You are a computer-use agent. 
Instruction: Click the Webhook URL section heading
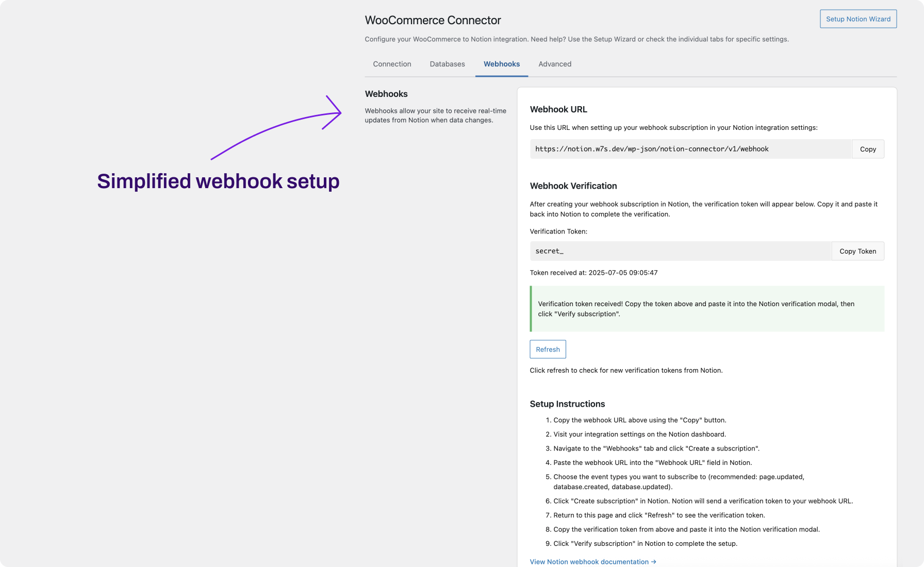(558, 109)
